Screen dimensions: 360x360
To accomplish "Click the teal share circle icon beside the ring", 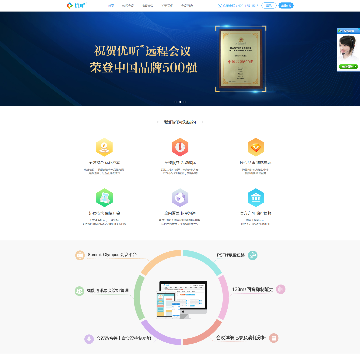I will click(253, 255).
